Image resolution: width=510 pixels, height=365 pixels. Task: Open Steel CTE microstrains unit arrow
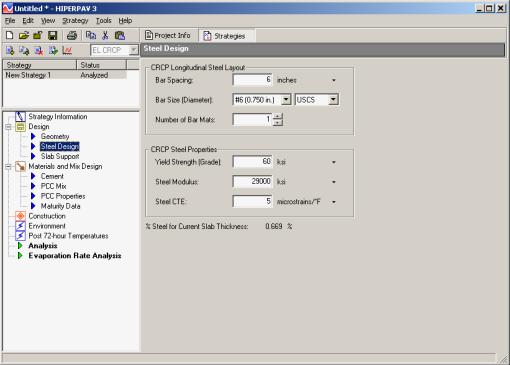tap(334, 202)
